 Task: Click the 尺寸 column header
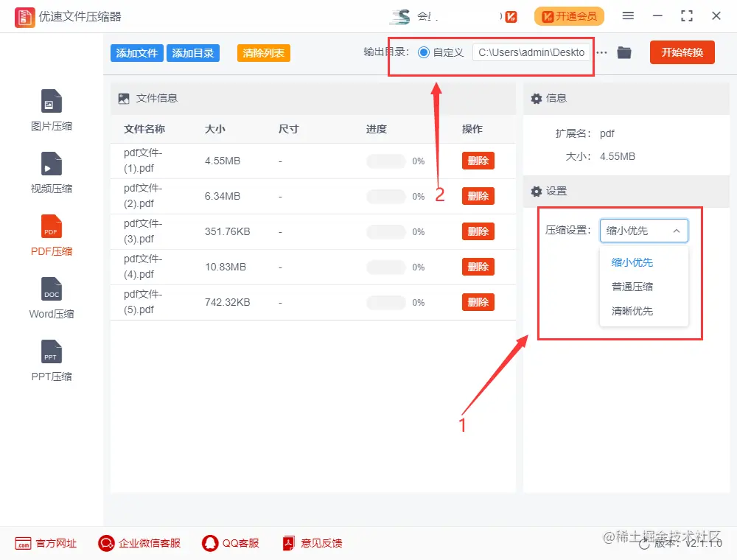click(x=288, y=129)
